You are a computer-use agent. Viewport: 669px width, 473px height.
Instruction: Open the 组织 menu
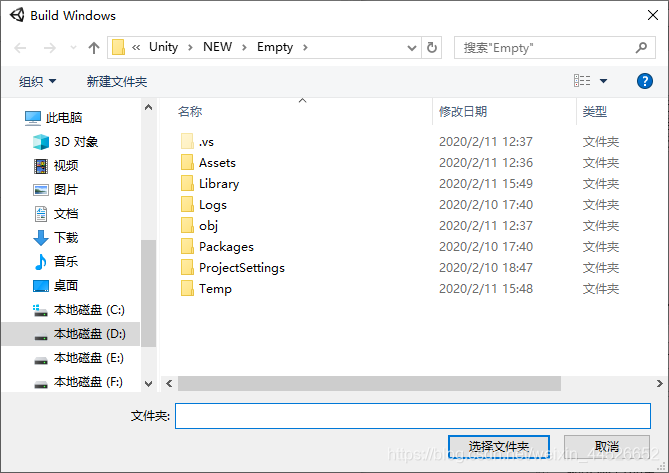coord(38,81)
